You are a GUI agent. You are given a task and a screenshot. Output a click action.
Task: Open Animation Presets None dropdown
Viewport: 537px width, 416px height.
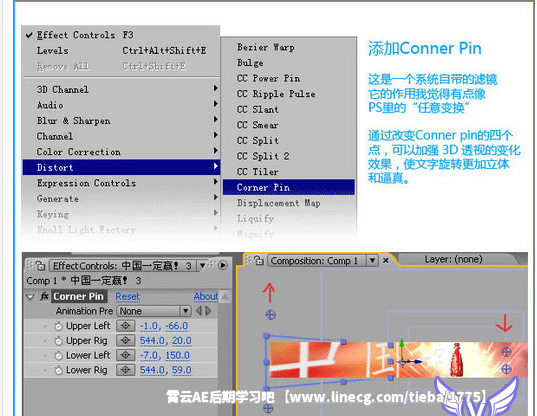(x=153, y=311)
